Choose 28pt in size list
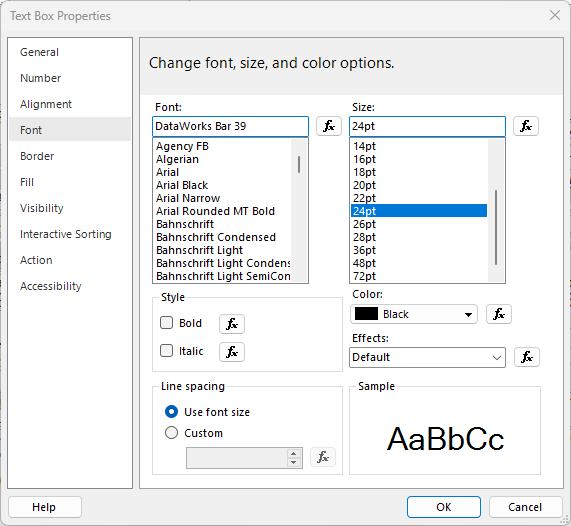The width and height of the screenshot is (571, 526). pyautogui.click(x=419, y=237)
